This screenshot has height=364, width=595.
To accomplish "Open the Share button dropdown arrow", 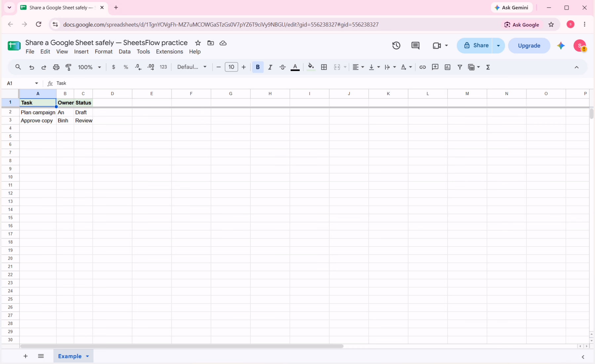I will (x=498, y=46).
